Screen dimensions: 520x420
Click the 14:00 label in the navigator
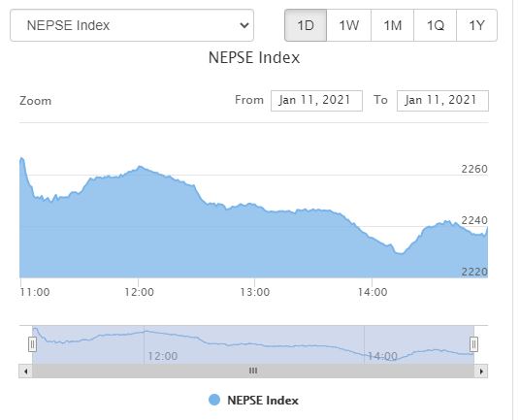pos(382,356)
